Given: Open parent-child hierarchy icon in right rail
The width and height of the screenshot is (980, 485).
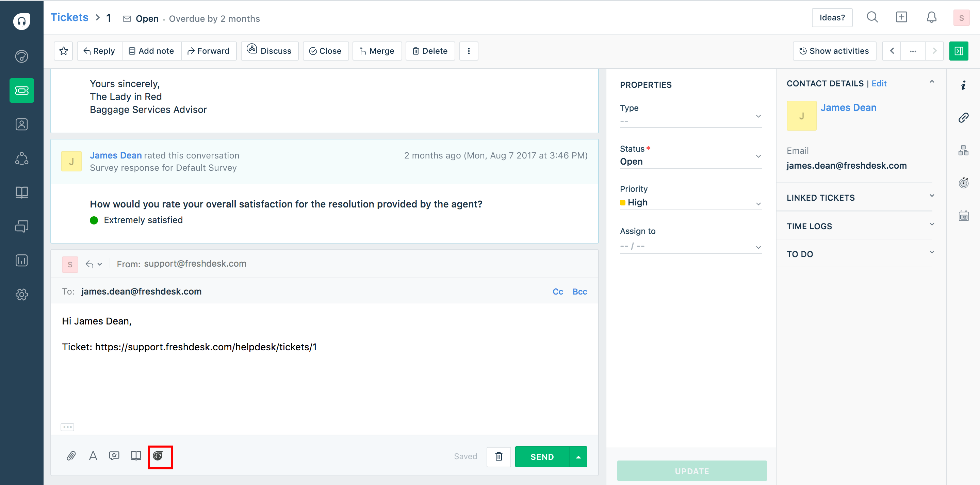Looking at the screenshot, I should tap(963, 151).
